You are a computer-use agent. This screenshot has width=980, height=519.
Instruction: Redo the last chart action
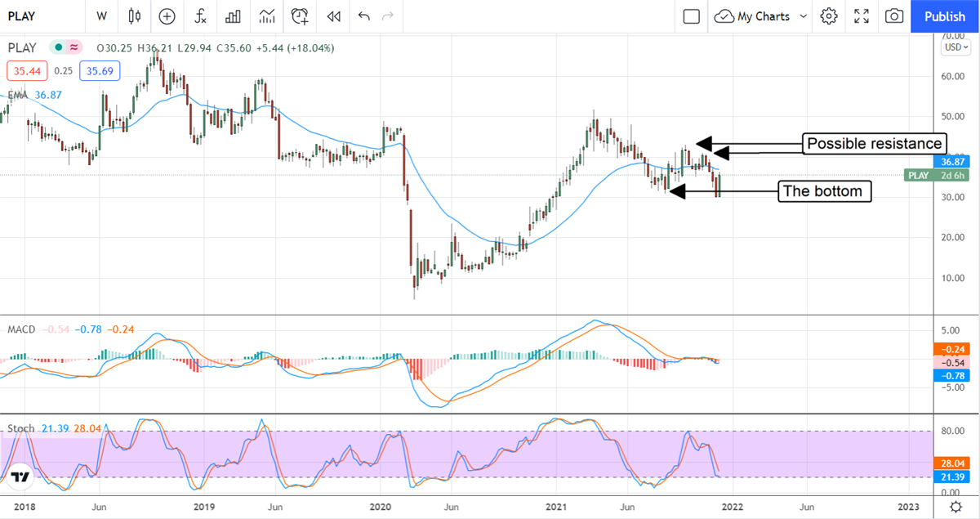tap(388, 16)
